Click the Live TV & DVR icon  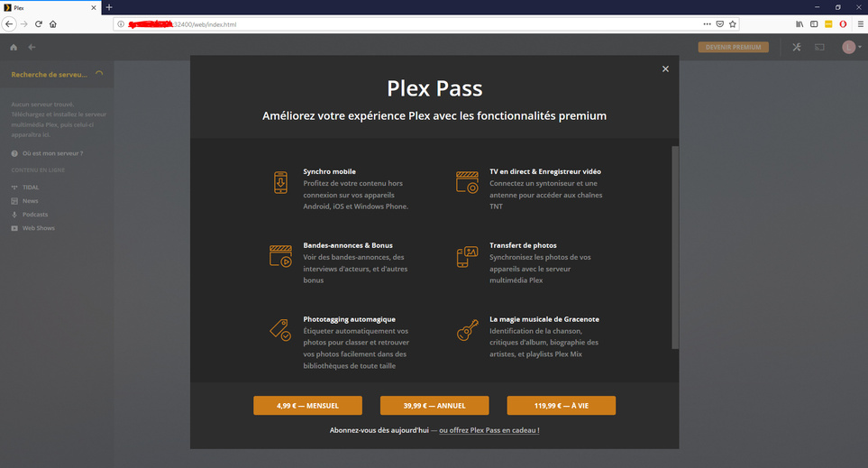click(x=467, y=182)
